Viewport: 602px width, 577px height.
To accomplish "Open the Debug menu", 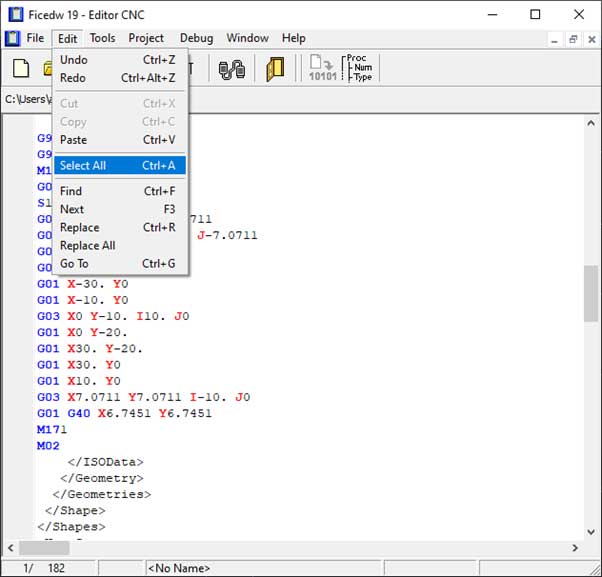I will 196,39.
